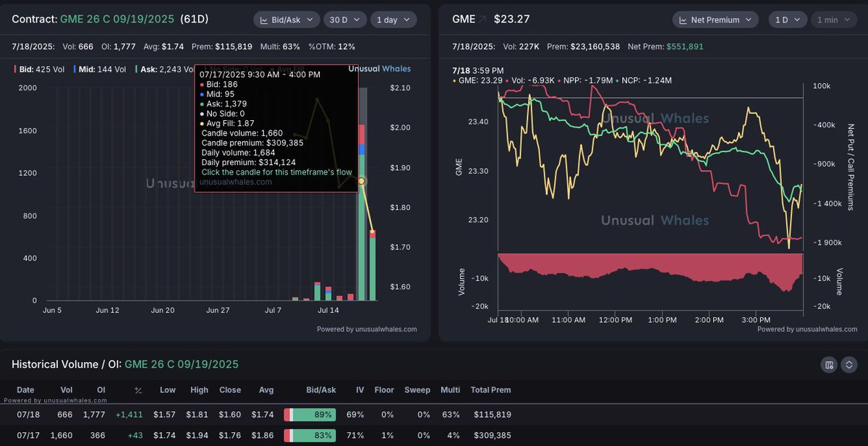Screen dimensions: 868x446
Task: Sort table by the Close column header
Action: point(230,390)
